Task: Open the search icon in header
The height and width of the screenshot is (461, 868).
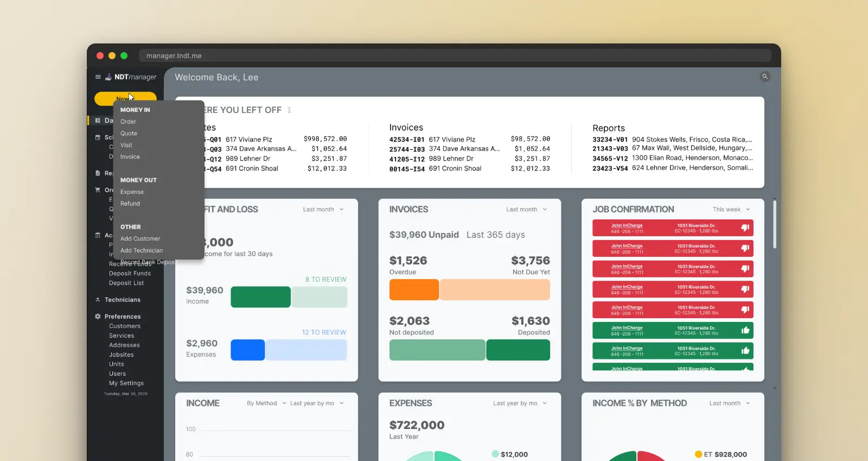Action: pyautogui.click(x=765, y=77)
